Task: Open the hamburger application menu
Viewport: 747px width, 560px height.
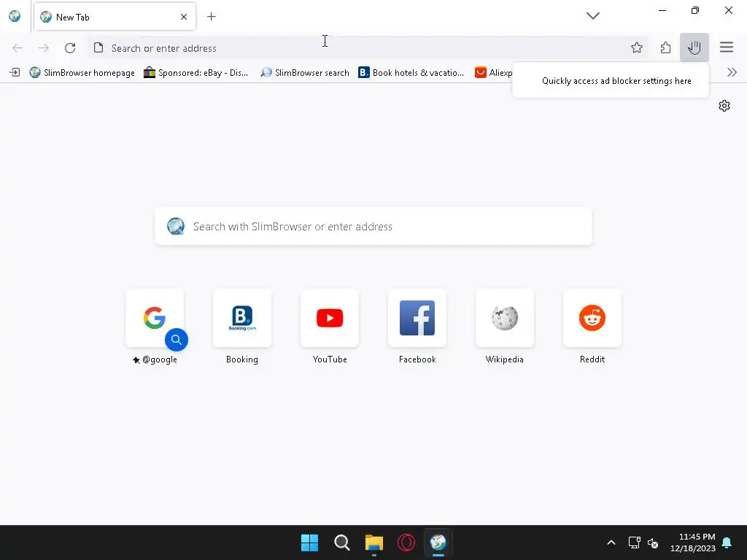Action: tap(726, 47)
